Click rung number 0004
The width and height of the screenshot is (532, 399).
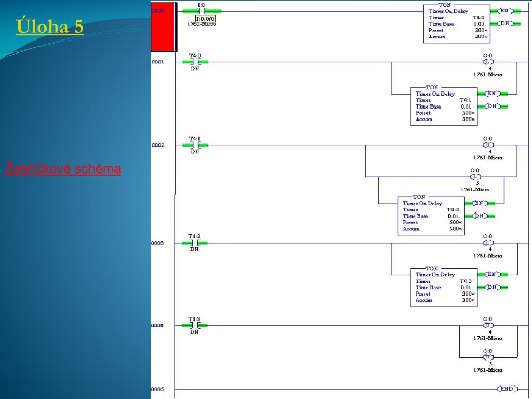(x=158, y=325)
